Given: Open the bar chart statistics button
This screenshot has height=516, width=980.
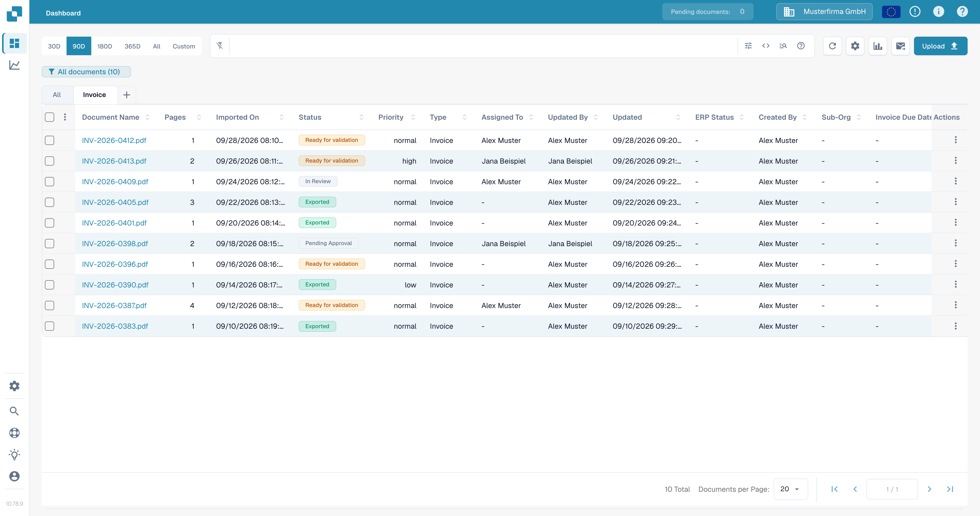Looking at the screenshot, I should (x=878, y=46).
